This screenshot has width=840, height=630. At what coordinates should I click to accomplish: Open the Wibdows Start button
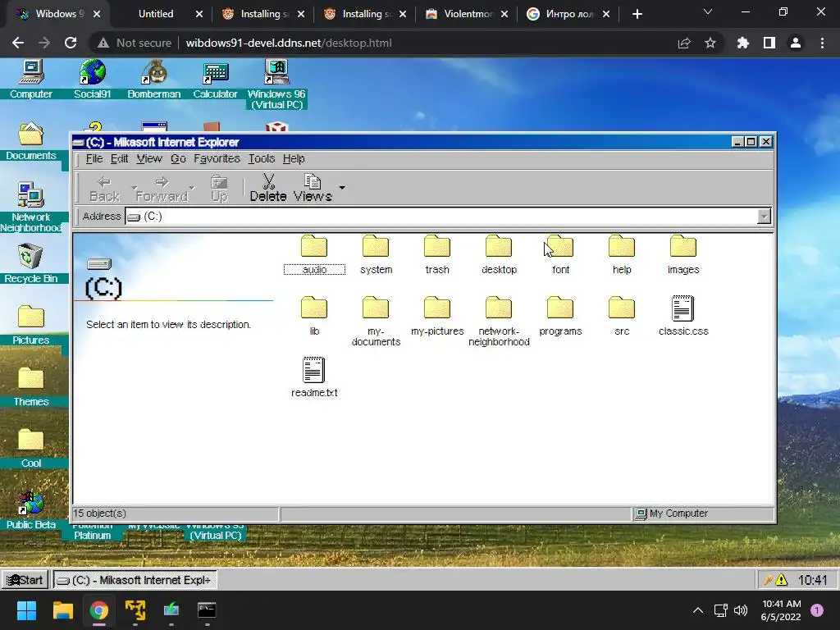(25, 580)
